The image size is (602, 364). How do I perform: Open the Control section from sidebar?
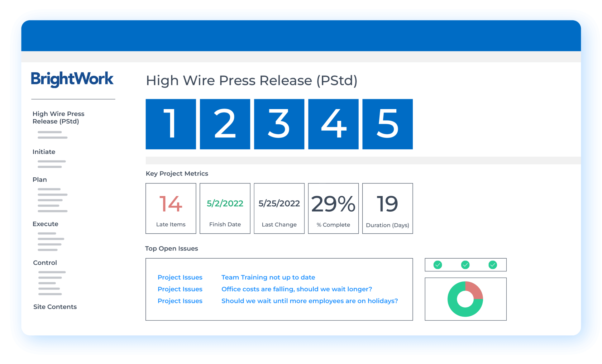[45, 263]
